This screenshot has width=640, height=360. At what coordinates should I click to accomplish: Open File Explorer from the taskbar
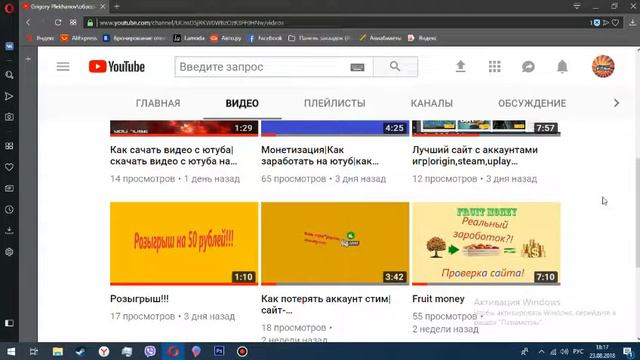[x=58, y=351]
